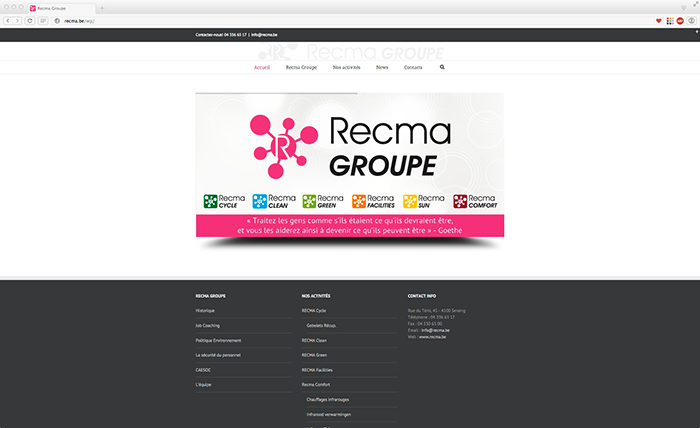Click the Recma Comfort dark red logo
700x428 pixels.
point(475,201)
